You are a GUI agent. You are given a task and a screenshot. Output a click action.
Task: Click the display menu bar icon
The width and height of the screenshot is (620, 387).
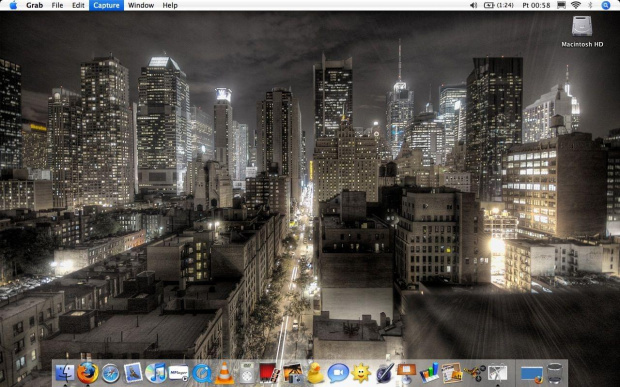561,5
